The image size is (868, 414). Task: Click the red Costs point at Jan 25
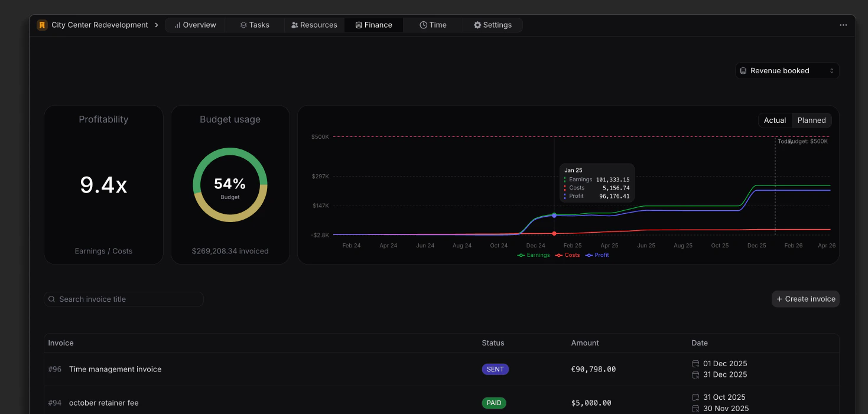pos(554,234)
